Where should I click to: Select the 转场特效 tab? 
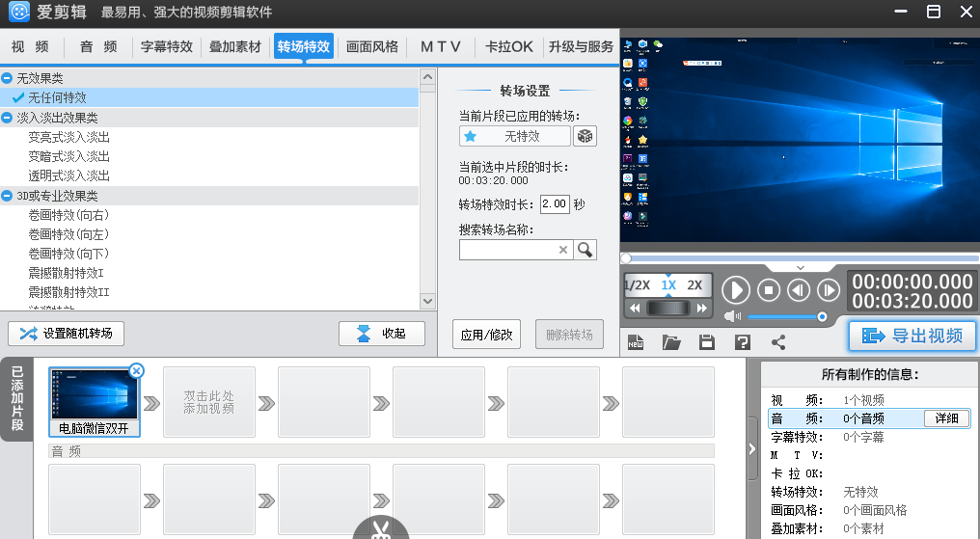coord(304,47)
